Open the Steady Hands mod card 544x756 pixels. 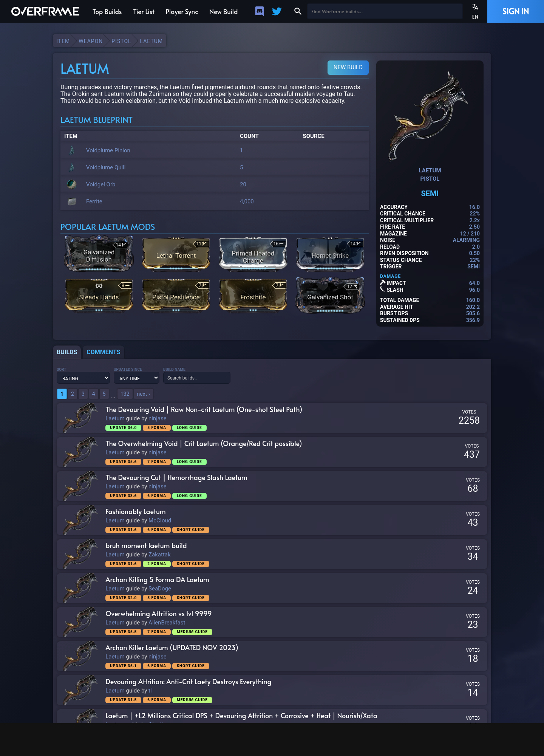99,295
